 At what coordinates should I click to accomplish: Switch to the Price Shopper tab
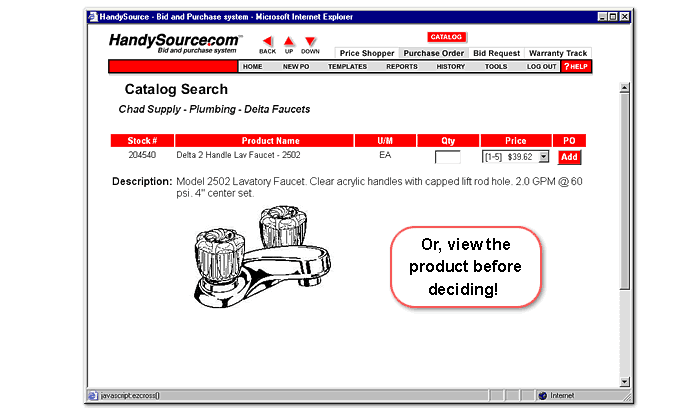tap(366, 53)
